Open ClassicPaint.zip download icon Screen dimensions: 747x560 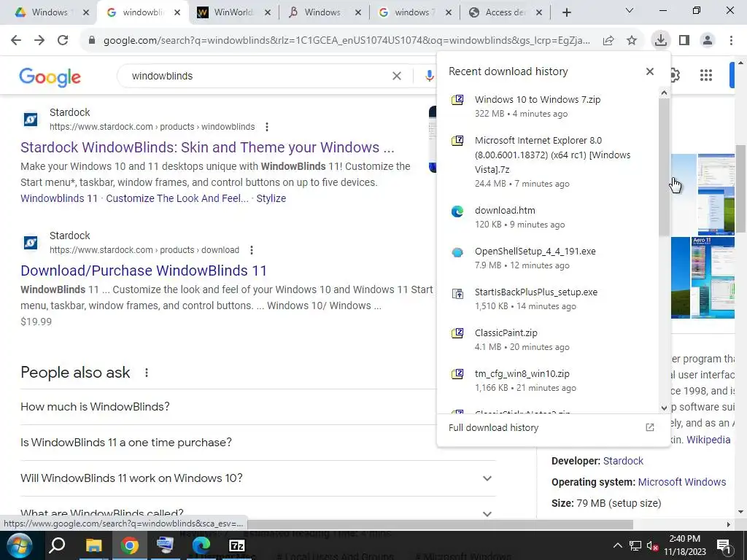(457, 332)
